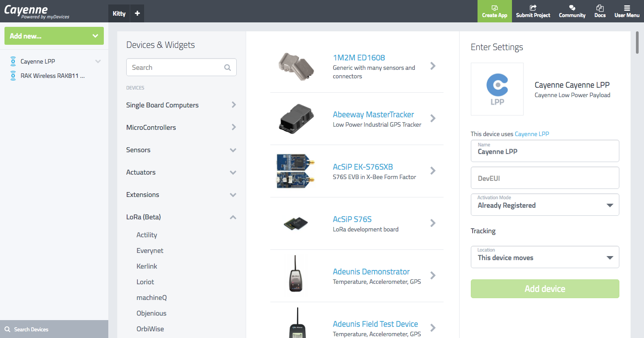Select the Objenious network

tap(151, 313)
